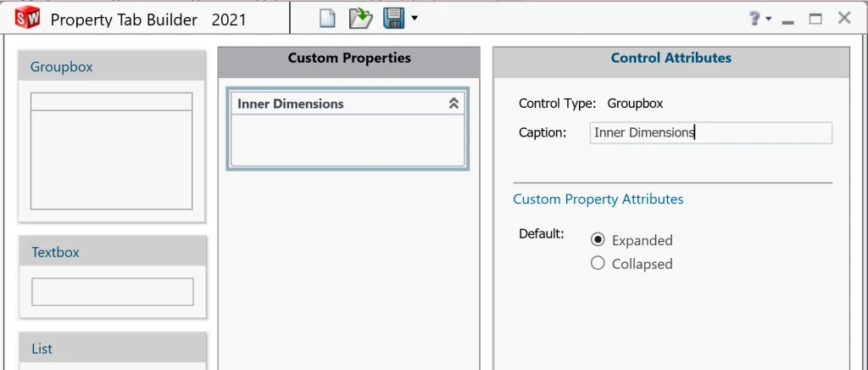Screen dimensions: 868x370
Task: Click the Inner Dimensions groupbox title
Action: pyautogui.click(x=291, y=104)
